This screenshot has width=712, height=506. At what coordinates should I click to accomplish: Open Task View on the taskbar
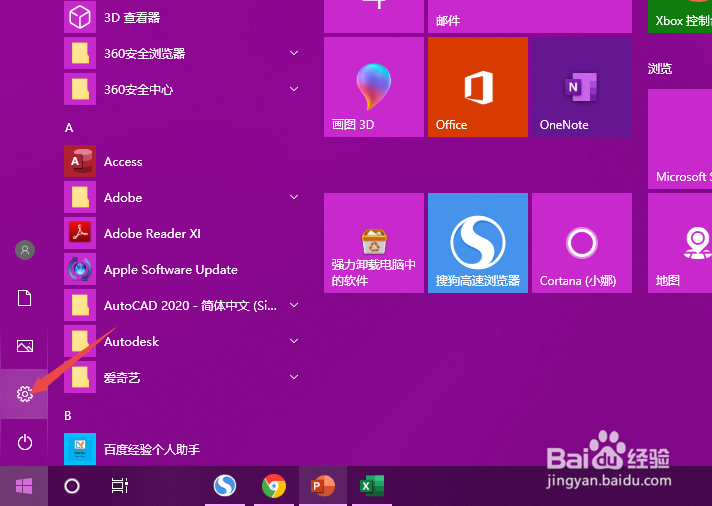(x=119, y=486)
